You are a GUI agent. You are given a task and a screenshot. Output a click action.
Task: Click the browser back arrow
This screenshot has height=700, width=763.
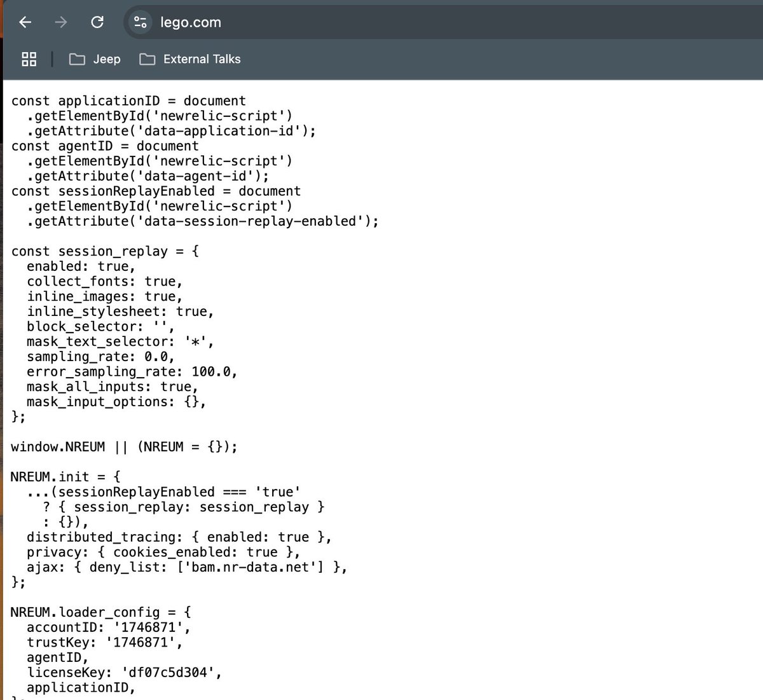click(25, 22)
